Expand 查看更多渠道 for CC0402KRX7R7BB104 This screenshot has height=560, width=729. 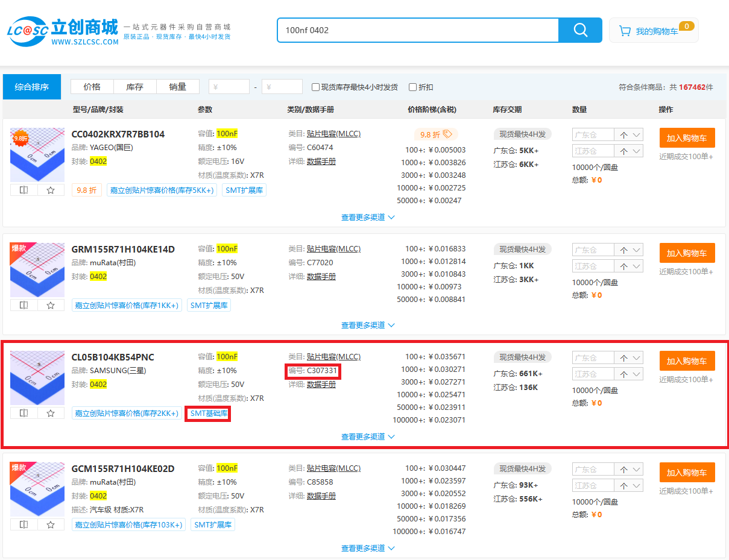tap(368, 217)
